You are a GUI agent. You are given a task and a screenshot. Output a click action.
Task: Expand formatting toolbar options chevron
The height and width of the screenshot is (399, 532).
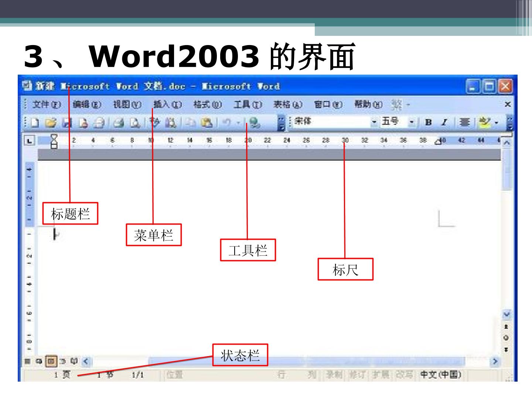[x=511, y=123]
